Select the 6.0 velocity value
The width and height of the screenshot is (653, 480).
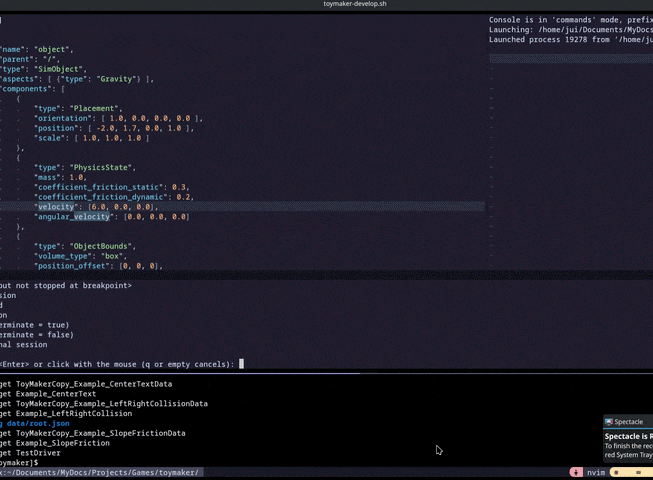pyautogui.click(x=98, y=207)
